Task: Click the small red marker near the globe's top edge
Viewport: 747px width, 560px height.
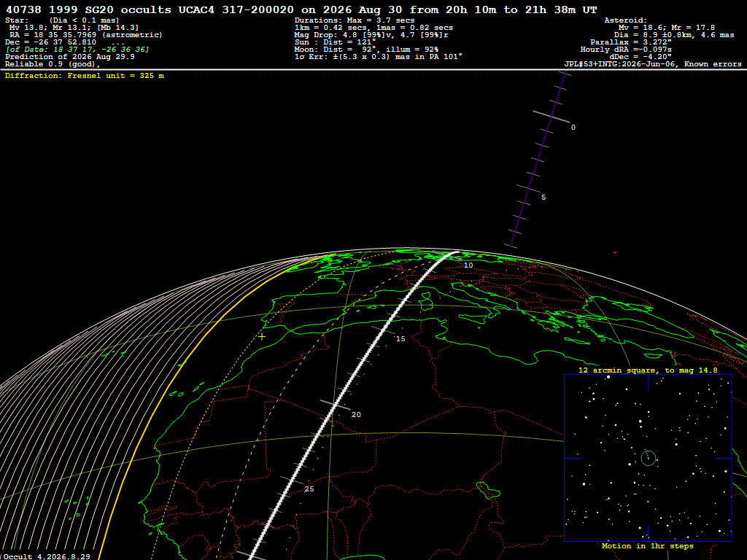Action: click(615, 252)
